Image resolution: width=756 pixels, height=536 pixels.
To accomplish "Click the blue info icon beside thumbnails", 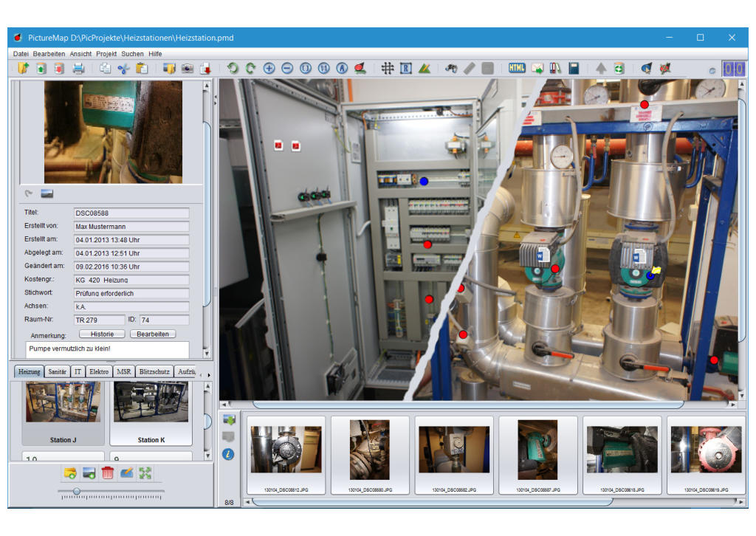I will [x=228, y=454].
